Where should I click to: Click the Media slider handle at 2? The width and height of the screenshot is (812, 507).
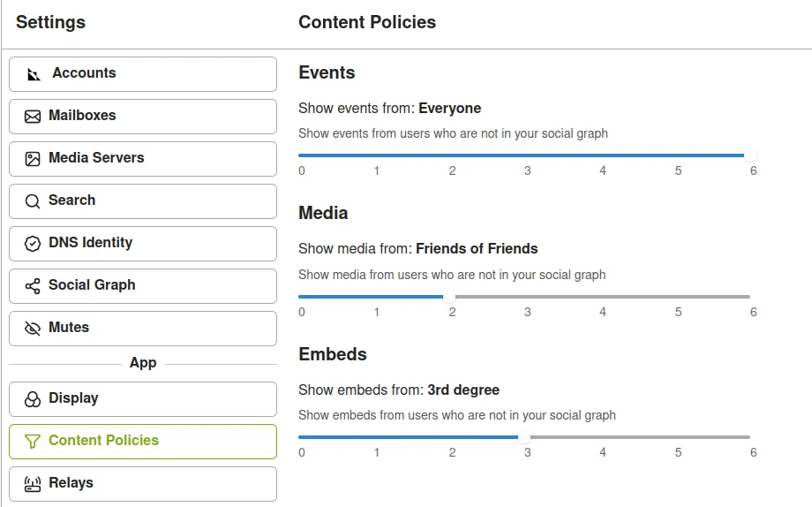click(449, 297)
